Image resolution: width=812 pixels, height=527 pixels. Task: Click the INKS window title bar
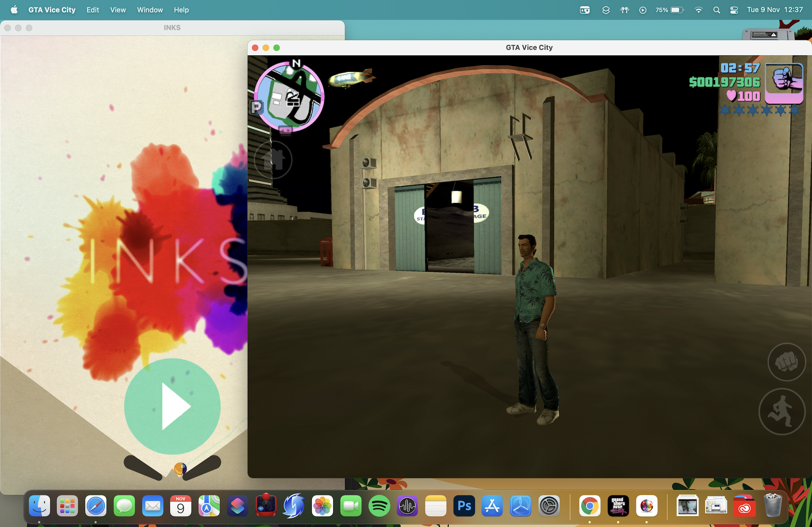[172, 27]
